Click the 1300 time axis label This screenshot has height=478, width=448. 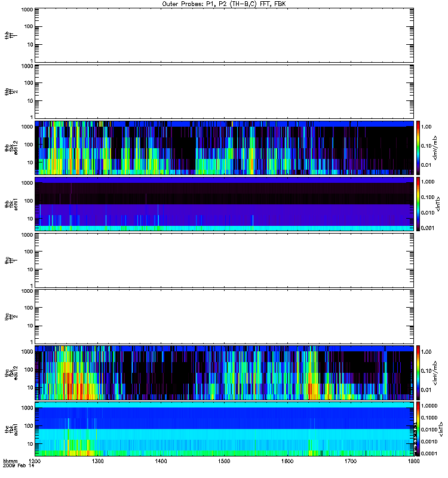coord(98,461)
